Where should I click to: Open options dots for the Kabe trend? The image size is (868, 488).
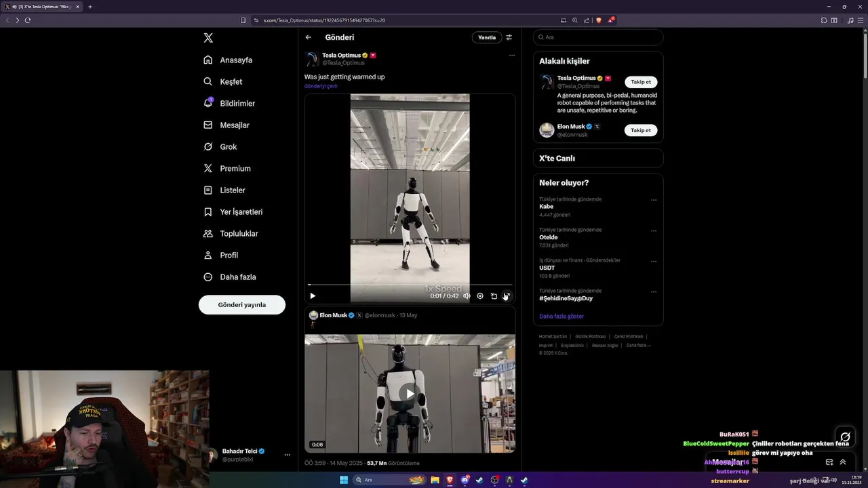pyautogui.click(x=654, y=200)
